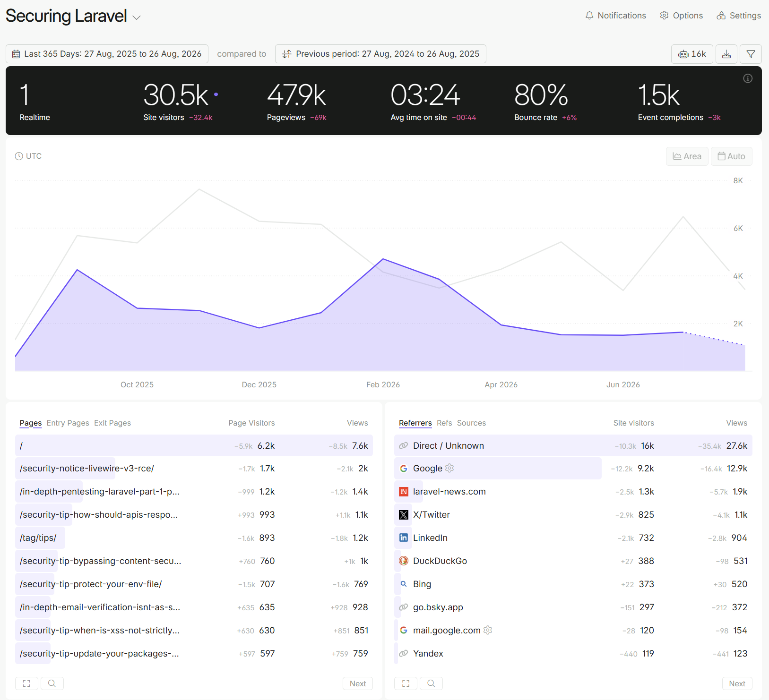Open Notifications in the header
Image resolution: width=769 pixels, height=700 pixels.
coord(615,16)
